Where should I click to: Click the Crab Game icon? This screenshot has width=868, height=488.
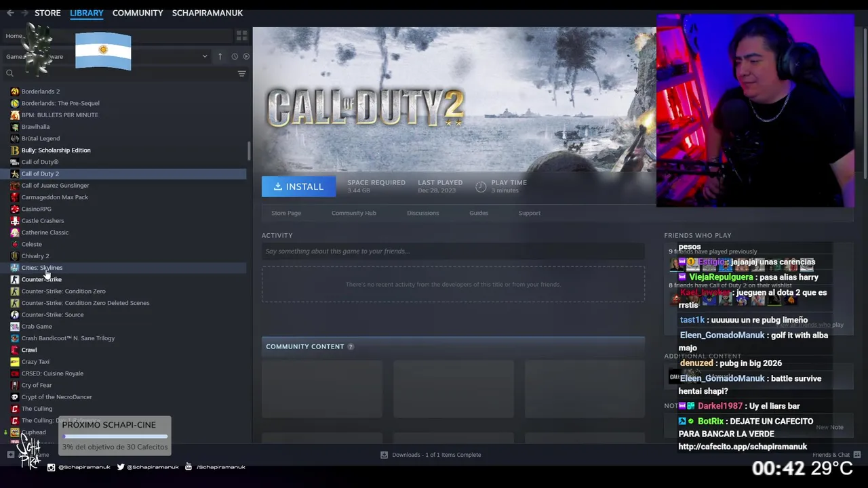pos(15,327)
